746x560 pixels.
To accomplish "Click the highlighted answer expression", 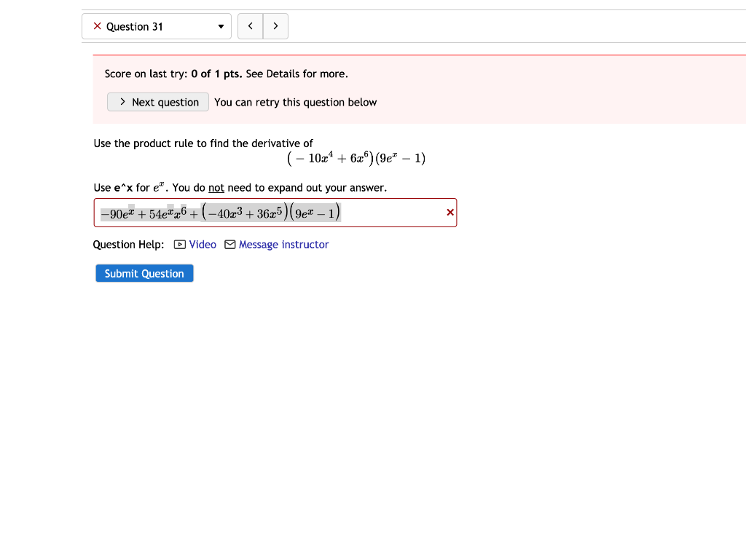I will (x=219, y=212).
